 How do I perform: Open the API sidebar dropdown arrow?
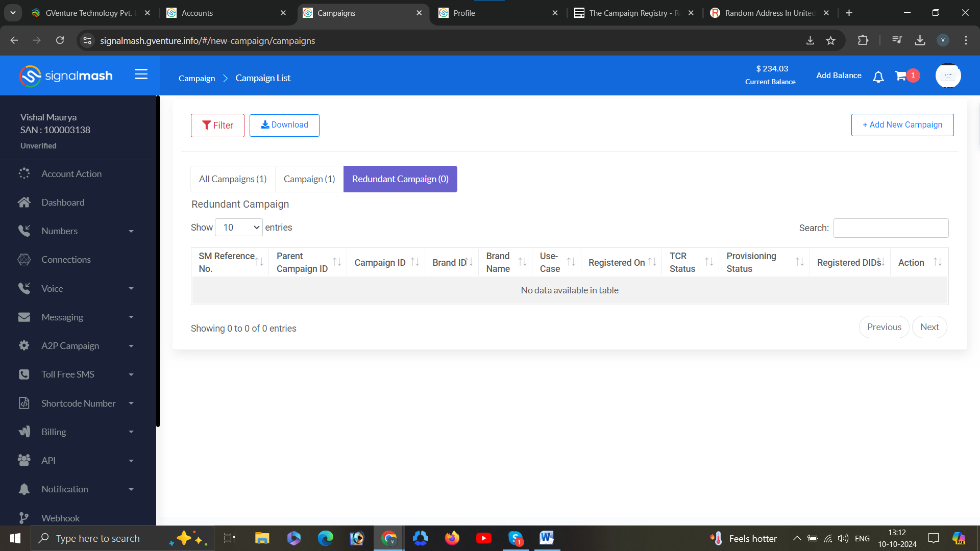click(x=131, y=461)
